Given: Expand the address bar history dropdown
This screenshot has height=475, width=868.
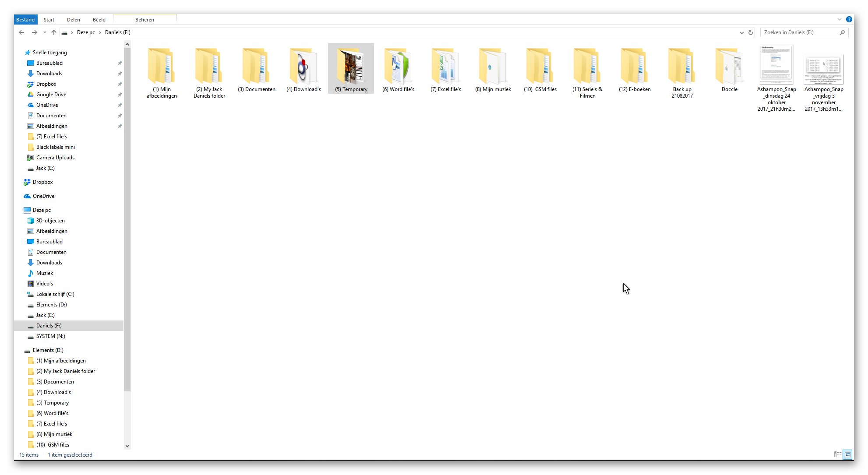Looking at the screenshot, I should [741, 32].
